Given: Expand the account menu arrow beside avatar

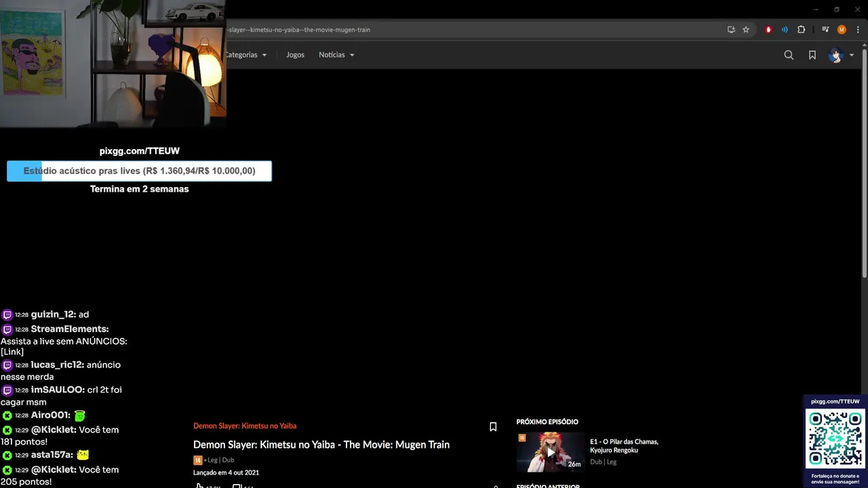Looking at the screenshot, I should 852,55.
